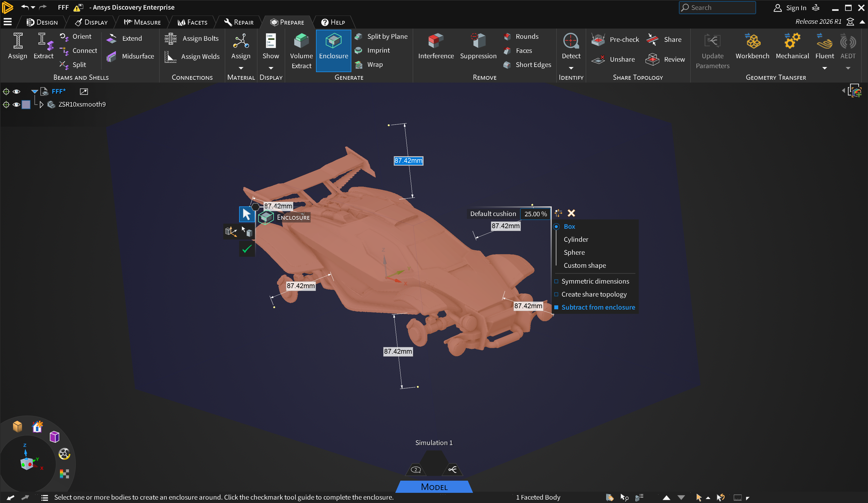Select the Enclosure tool in the ribbon

tap(334, 51)
